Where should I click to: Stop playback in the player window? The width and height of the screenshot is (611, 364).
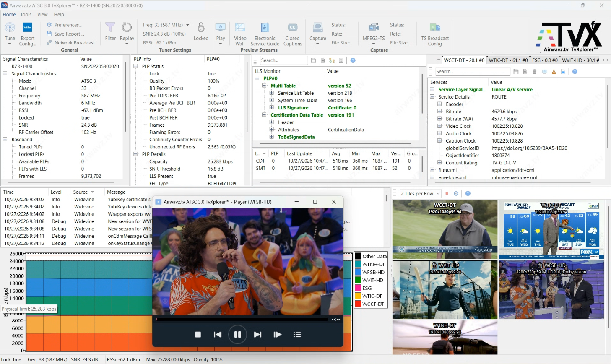coord(198,334)
